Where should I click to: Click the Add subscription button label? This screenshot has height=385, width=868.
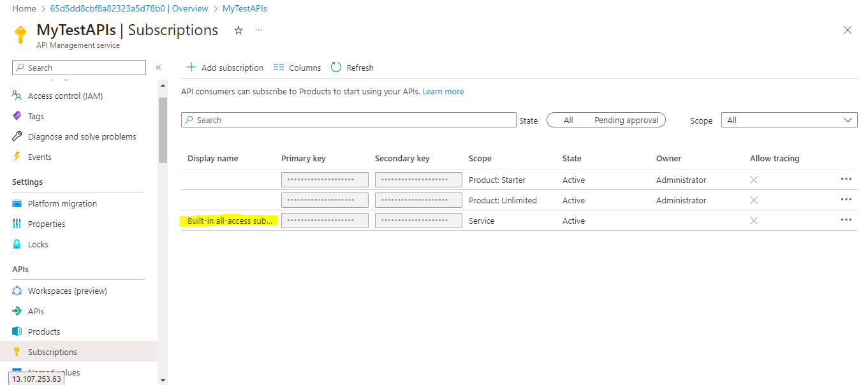pos(232,68)
